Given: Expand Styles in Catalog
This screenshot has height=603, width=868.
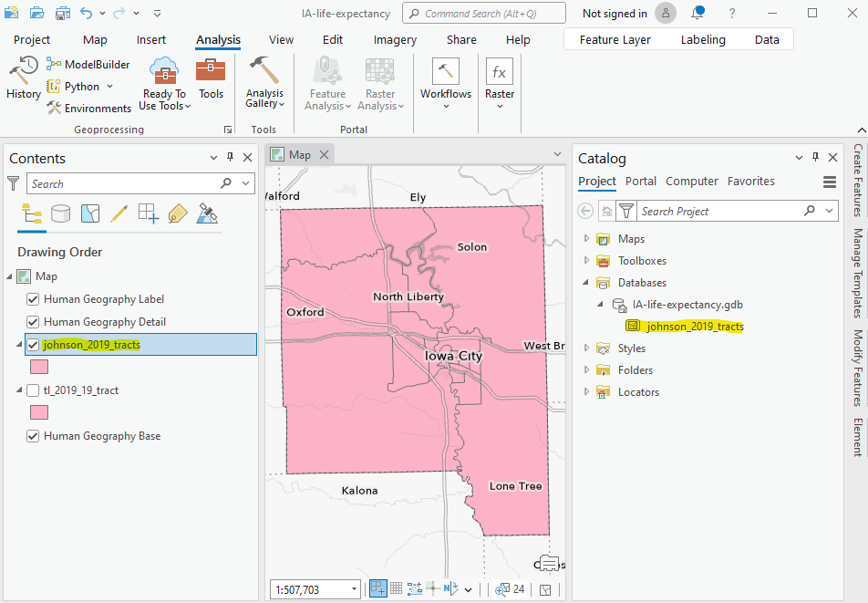Looking at the screenshot, I should [586, 348].
